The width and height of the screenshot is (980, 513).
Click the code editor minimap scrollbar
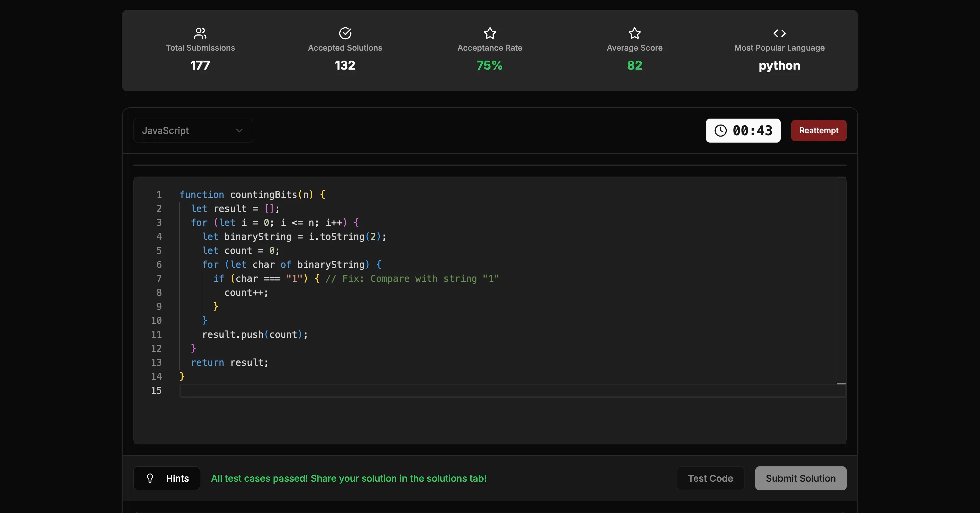pos(842,310)
